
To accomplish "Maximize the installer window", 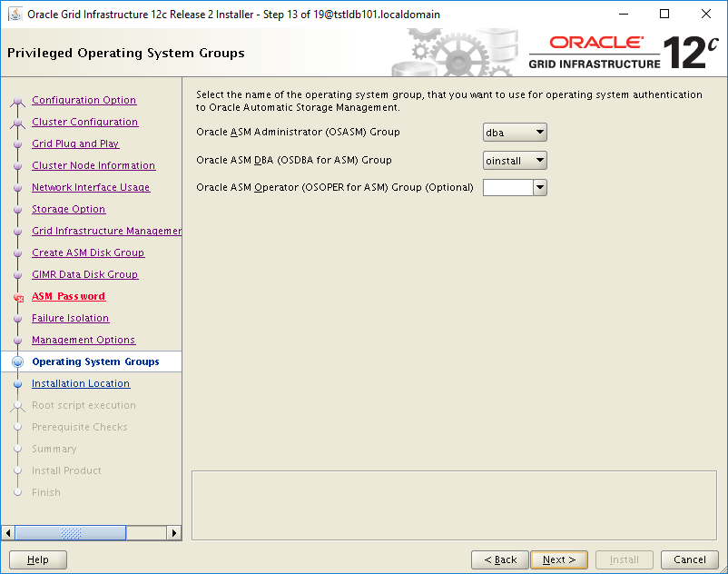I will (x=664, y=14).
